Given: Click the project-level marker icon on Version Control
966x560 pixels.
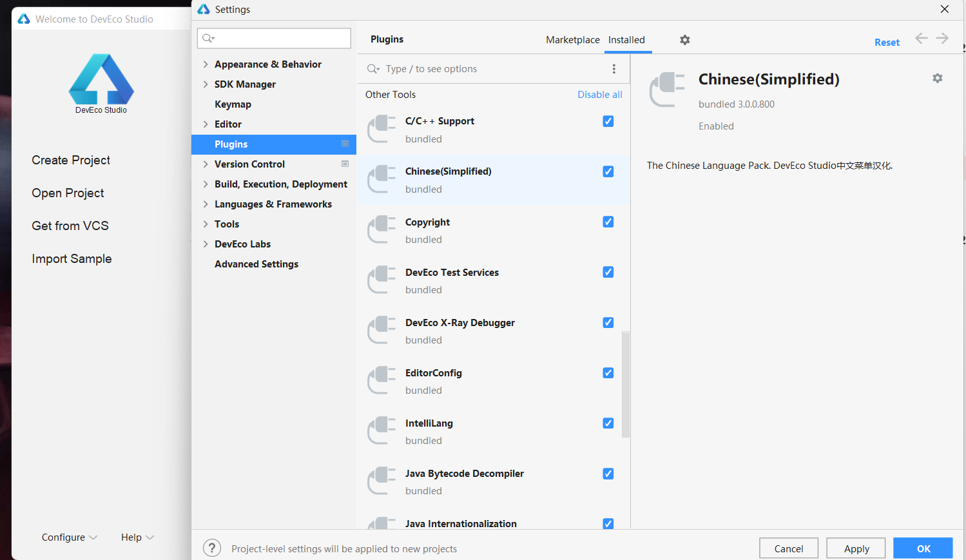Looking at the screenshot, I should coord(345,164).
